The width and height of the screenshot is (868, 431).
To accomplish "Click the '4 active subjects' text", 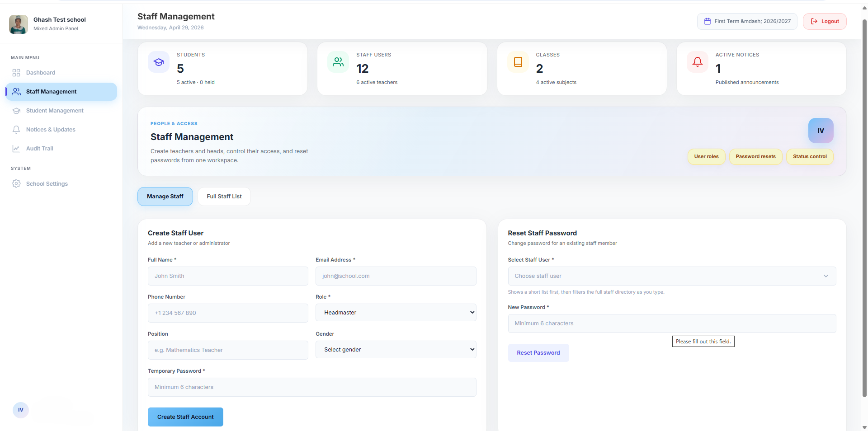I will 556,82.
